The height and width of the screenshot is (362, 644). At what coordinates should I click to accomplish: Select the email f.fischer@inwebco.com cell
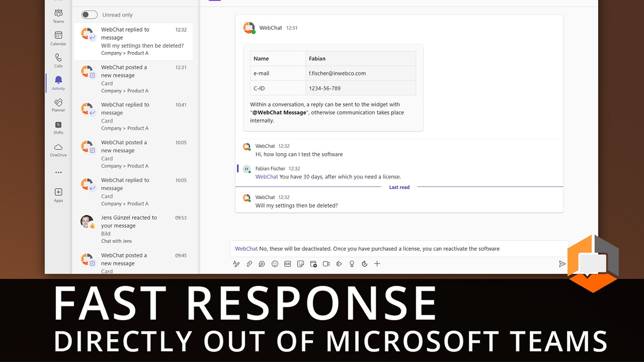361,73
